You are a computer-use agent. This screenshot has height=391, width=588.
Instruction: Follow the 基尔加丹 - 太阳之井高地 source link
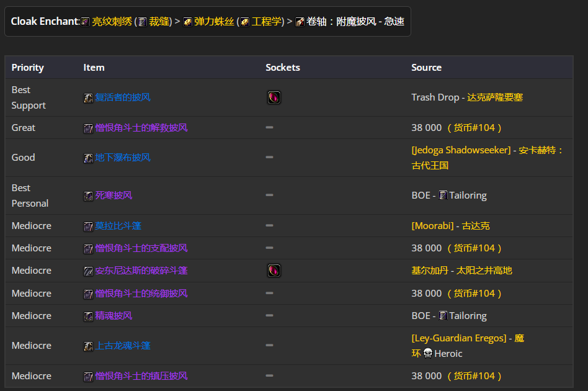[461, 271]
